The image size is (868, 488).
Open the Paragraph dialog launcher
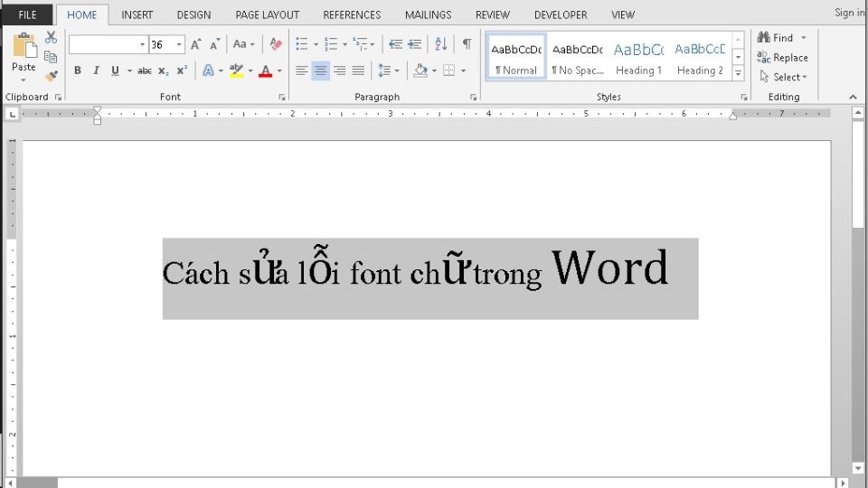click(x=473, y=98)
